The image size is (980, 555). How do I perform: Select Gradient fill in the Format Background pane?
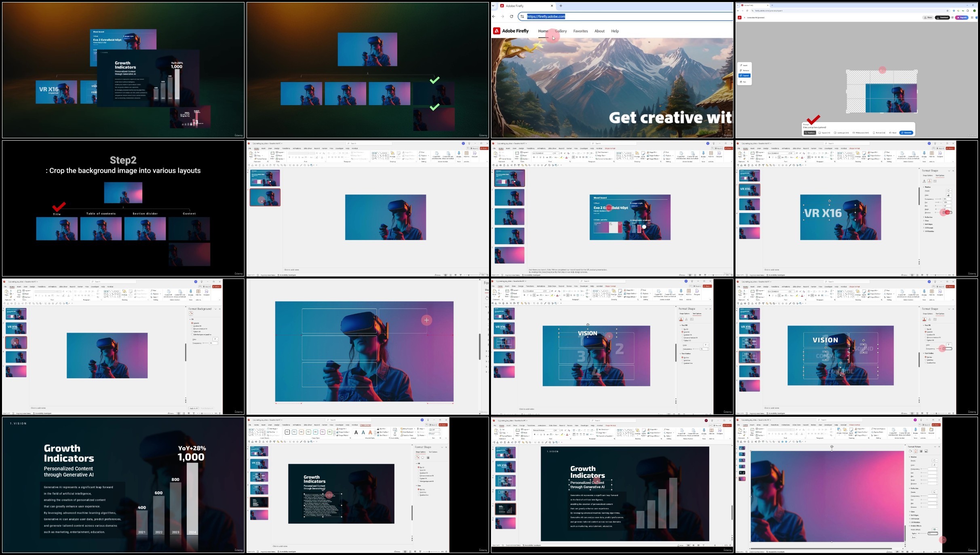(x=196, y=326)
